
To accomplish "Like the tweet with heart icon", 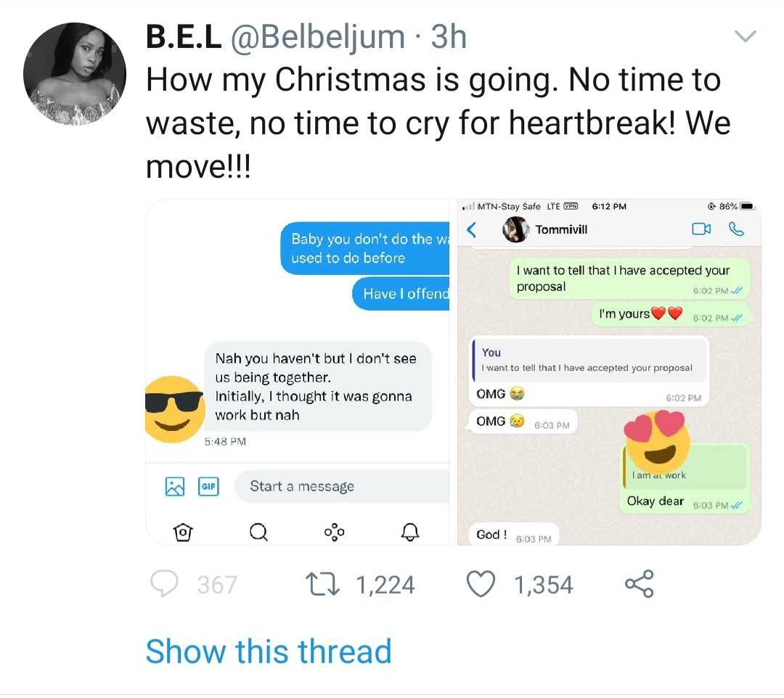I will coord(481,584).
